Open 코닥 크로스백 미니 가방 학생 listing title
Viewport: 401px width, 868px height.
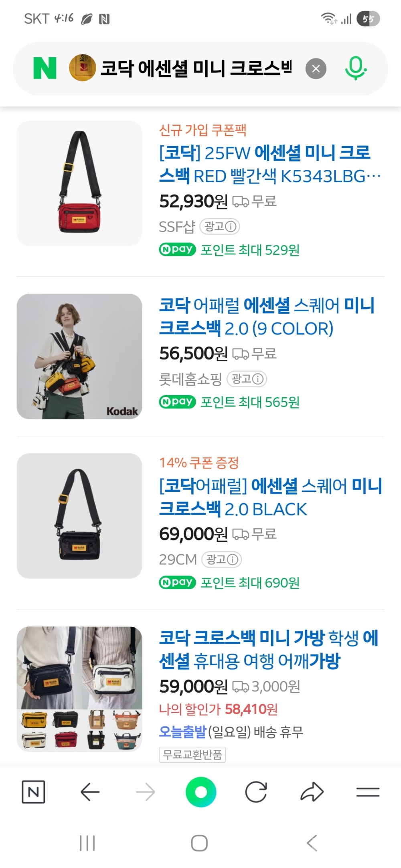[269, 650]
